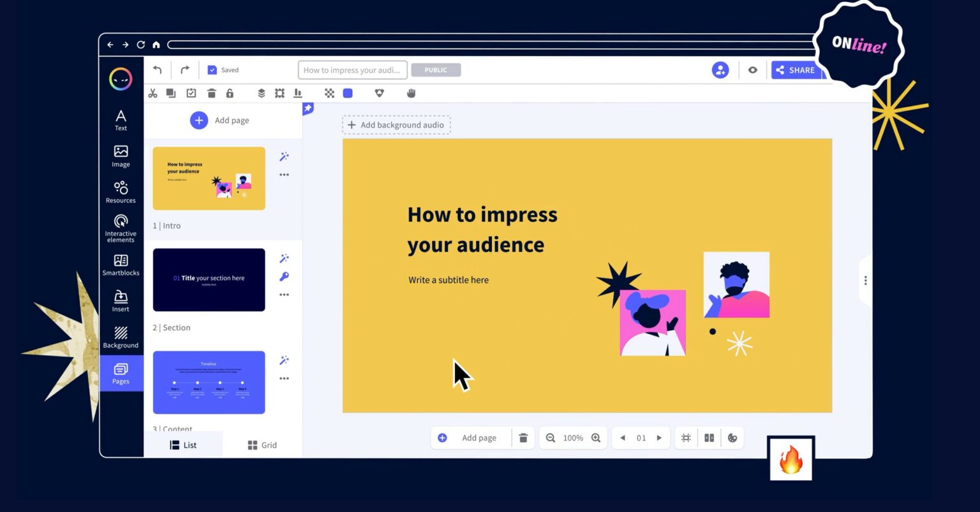This screenshot has width=980, height=512.
Task: Open the Background panel in the sidebar
Action: tap(121, 338)
